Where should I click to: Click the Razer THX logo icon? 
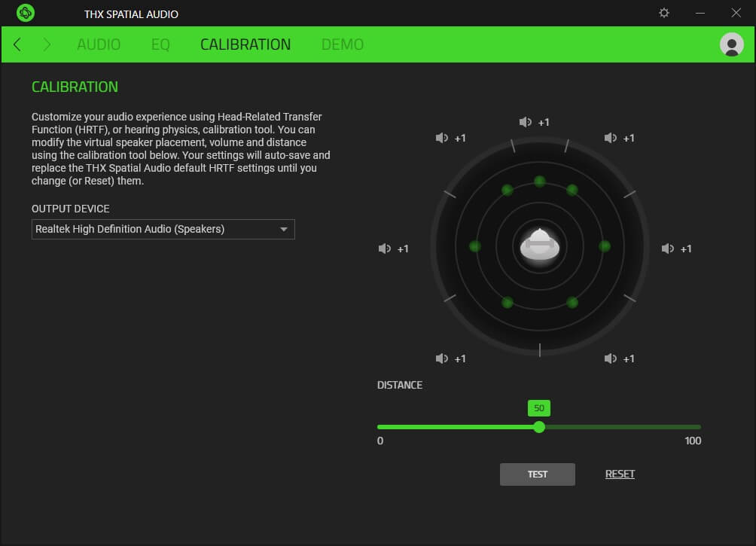(26, 13)
